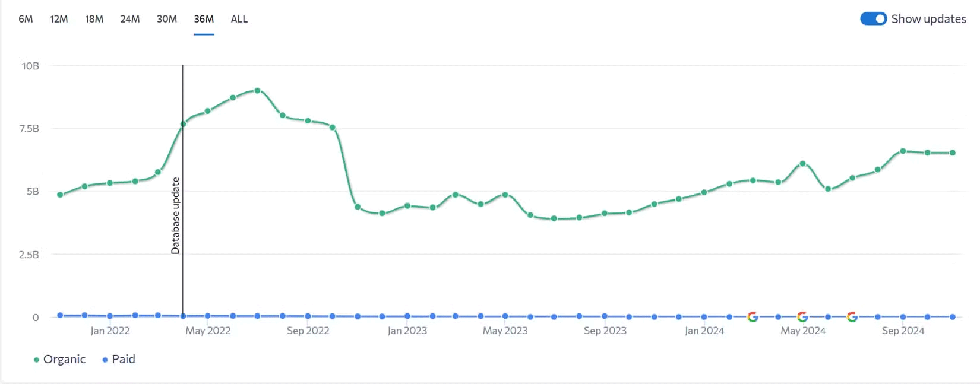Image resolution: width=980 pixels, height=384 pixels.
Task: Click the first Google update icon near March 2024
Action: point(753,317)
